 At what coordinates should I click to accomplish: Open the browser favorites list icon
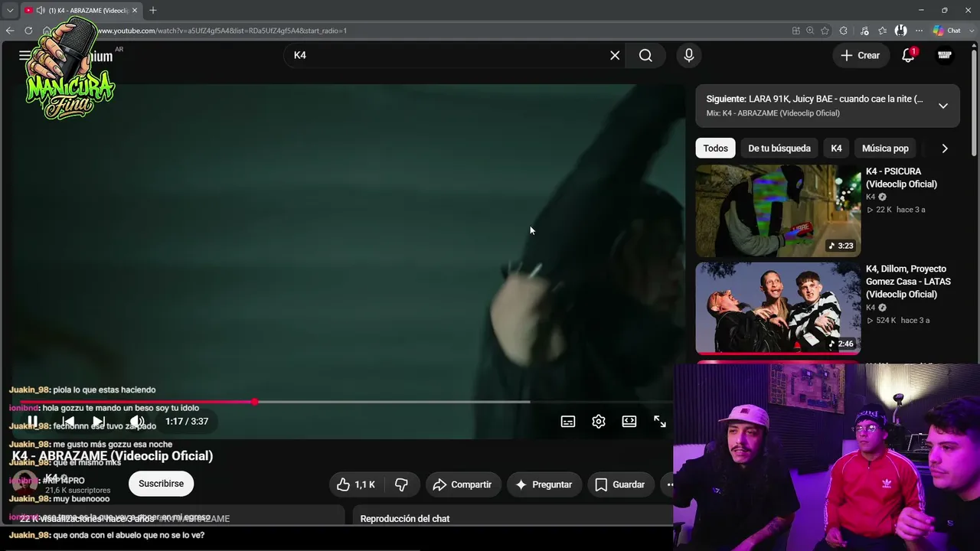(x=883, y=31)
